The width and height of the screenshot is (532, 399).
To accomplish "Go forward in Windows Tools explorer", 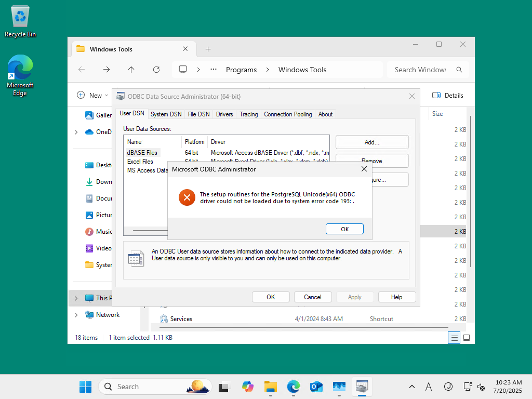I will [107, 70].
